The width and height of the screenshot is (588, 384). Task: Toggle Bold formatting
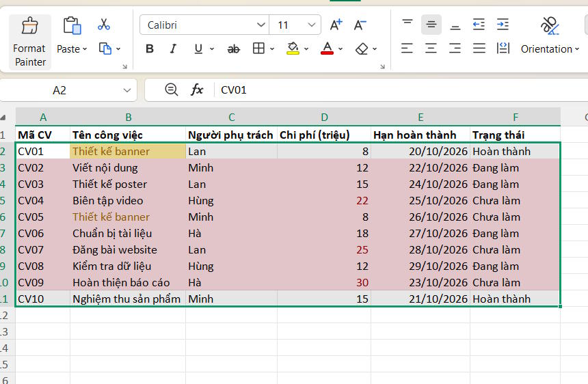tap(150, 49)
